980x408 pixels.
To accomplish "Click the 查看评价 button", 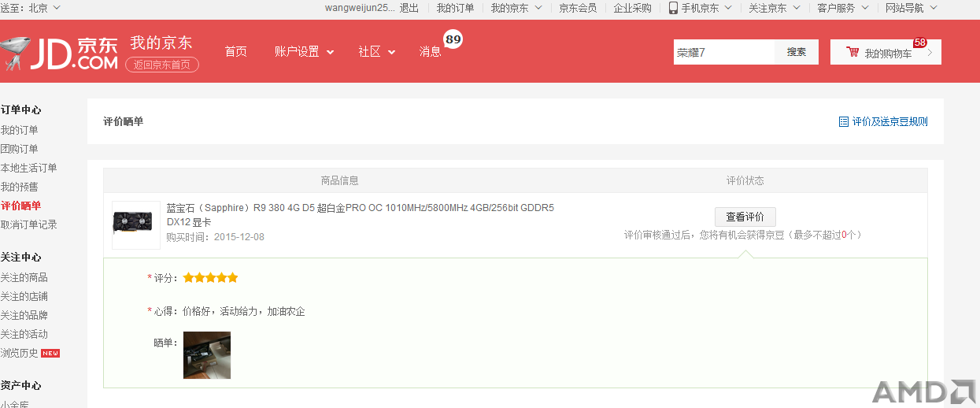I will (x=745, y=217).
